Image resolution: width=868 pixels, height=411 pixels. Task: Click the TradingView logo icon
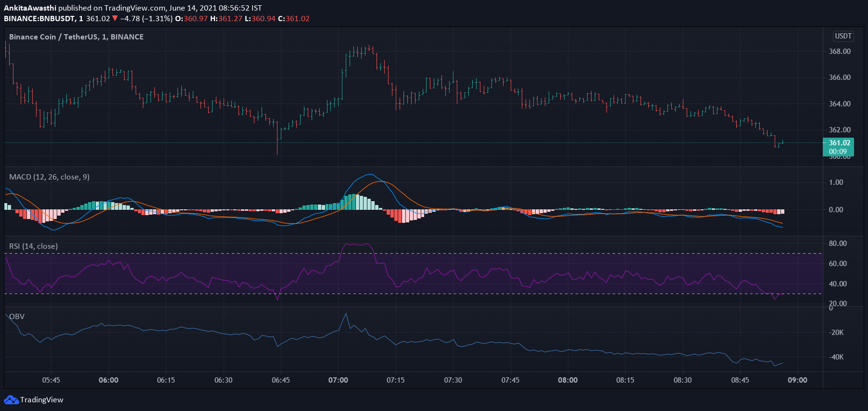coord(11,400)
